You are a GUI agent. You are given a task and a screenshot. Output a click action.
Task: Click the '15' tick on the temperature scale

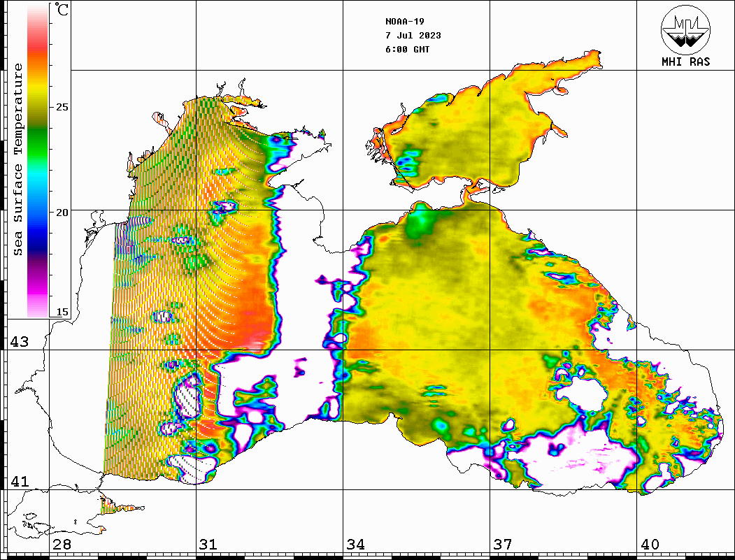point(62,312)
